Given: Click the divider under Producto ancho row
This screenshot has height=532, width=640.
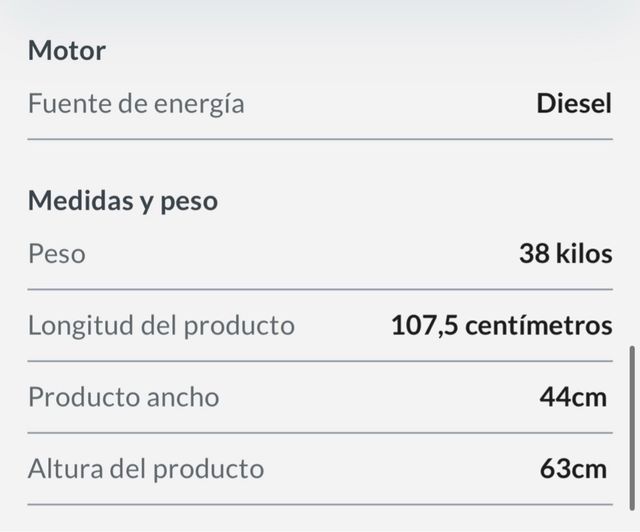Looking at the screenshot, I should (x=320, y=433).
